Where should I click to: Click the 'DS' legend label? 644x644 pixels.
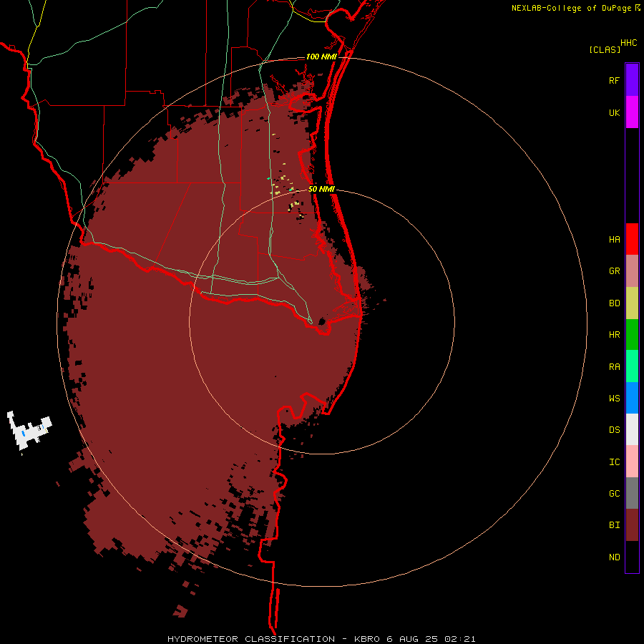click(614, 430)
